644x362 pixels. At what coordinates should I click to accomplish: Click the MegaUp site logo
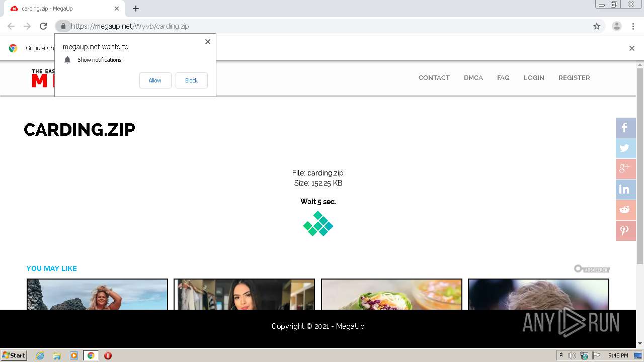(43, 78)
